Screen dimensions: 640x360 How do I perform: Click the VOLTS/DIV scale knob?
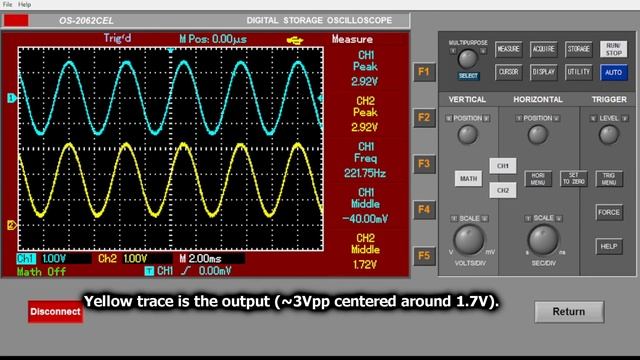pos(469,239)
